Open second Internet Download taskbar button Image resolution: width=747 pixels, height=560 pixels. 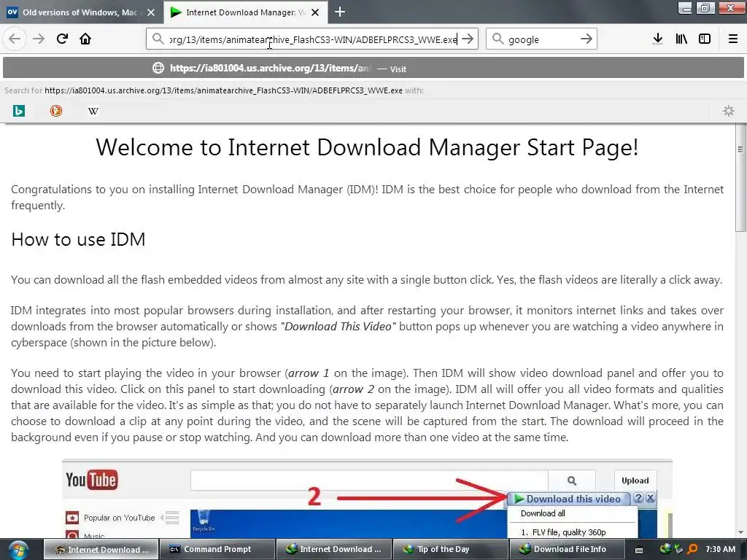333,550
